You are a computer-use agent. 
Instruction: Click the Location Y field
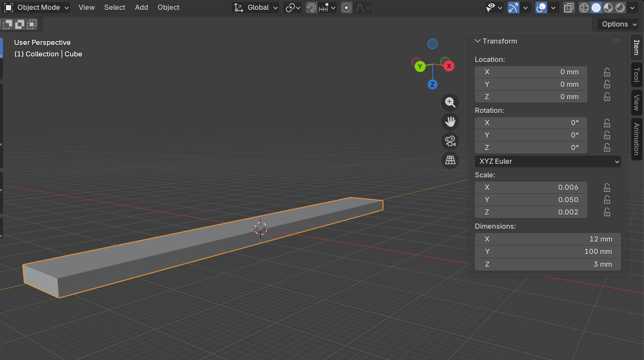coord(531,85)
